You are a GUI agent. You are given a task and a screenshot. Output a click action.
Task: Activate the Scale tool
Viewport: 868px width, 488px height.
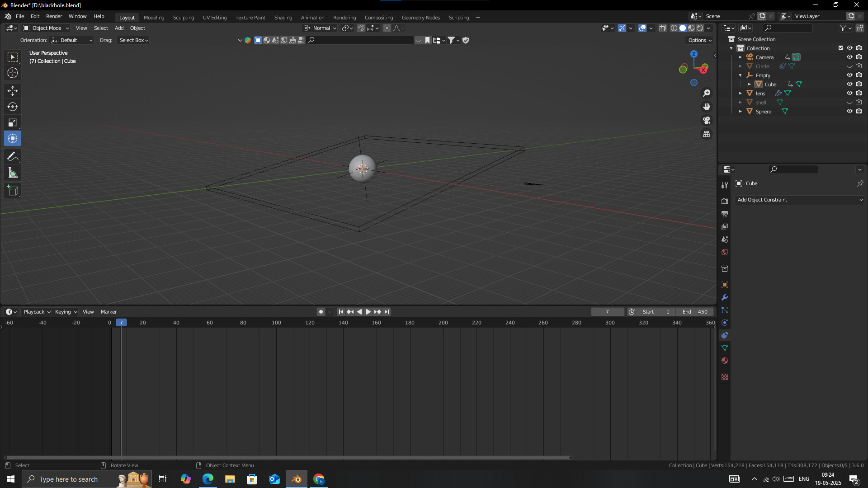[x=13, y=123]
